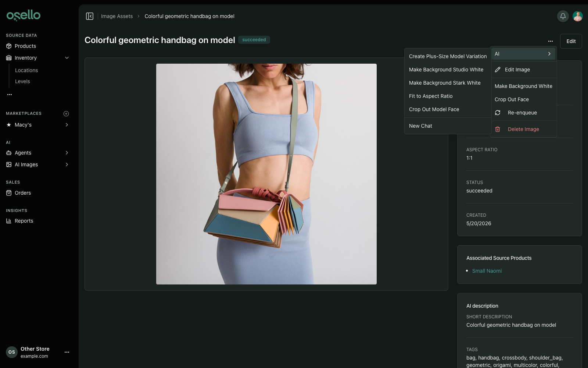This screenshot has height=368, width=588.
Task: Click the Products box icon
Action: coord(9,46)
